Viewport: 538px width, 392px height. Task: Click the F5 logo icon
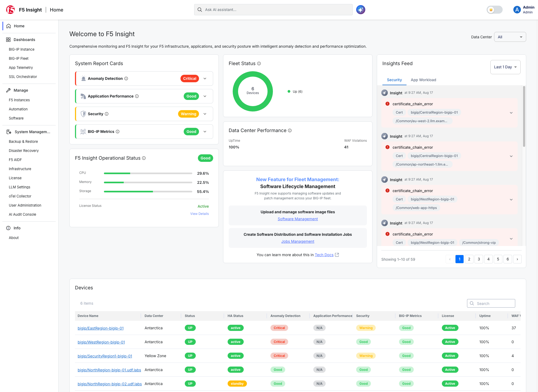pos(10,10)
